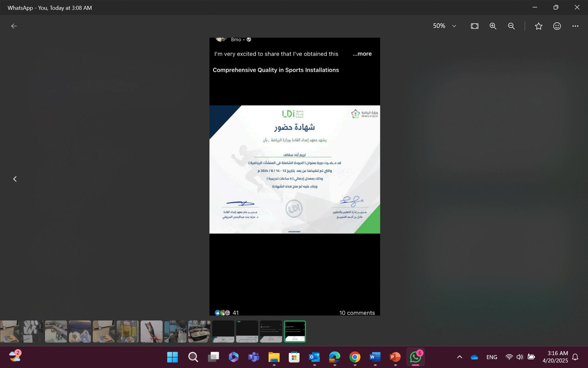Open WhatsApp from the taskbar
The image size is (588, 368).
(415, 357)
